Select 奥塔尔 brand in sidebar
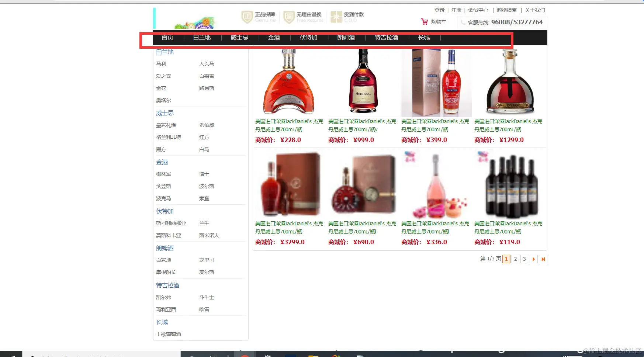Image resolution: width=644 pixels, height=357 pixels. tap(163, 100)
